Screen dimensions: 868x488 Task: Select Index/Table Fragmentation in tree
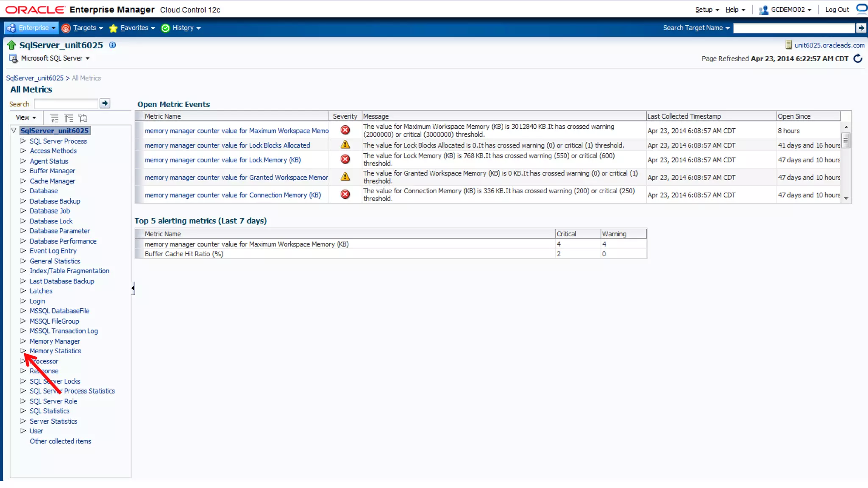click(69, 271)
